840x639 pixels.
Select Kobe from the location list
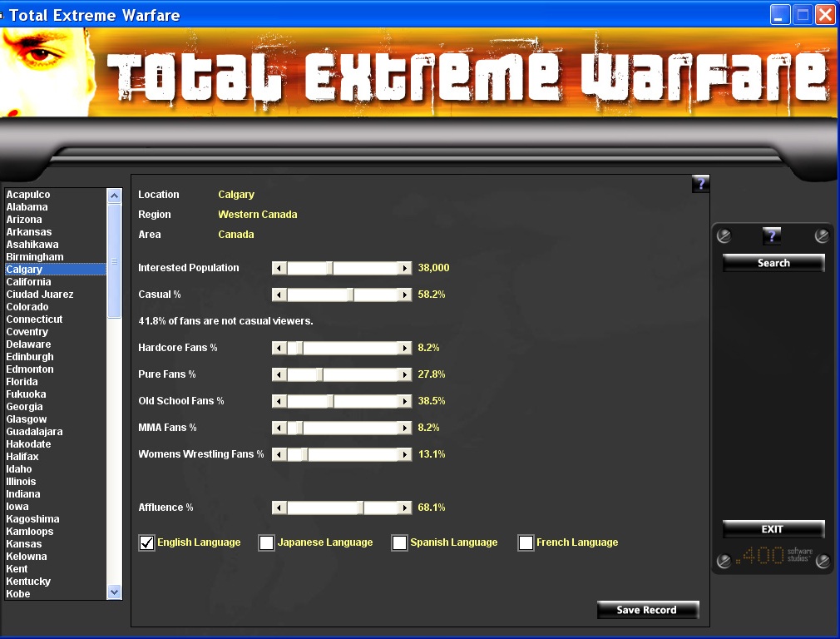pyautogui.click(x=18, y=594)
